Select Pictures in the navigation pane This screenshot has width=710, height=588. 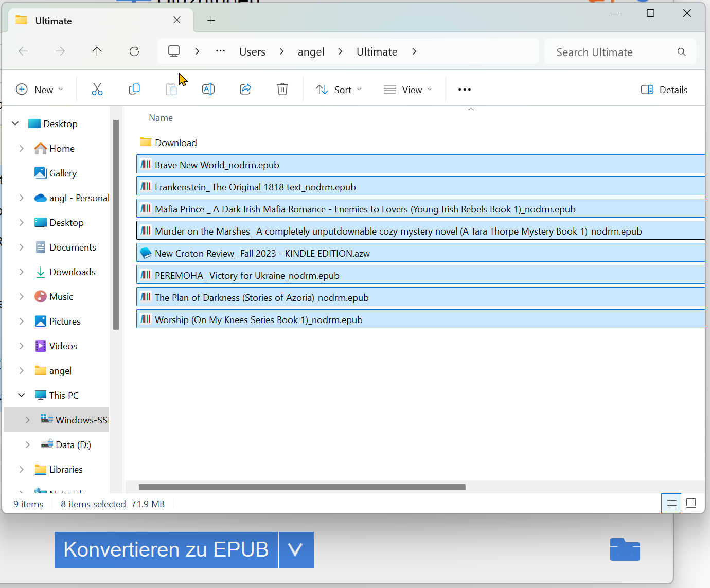pos(58,321)
